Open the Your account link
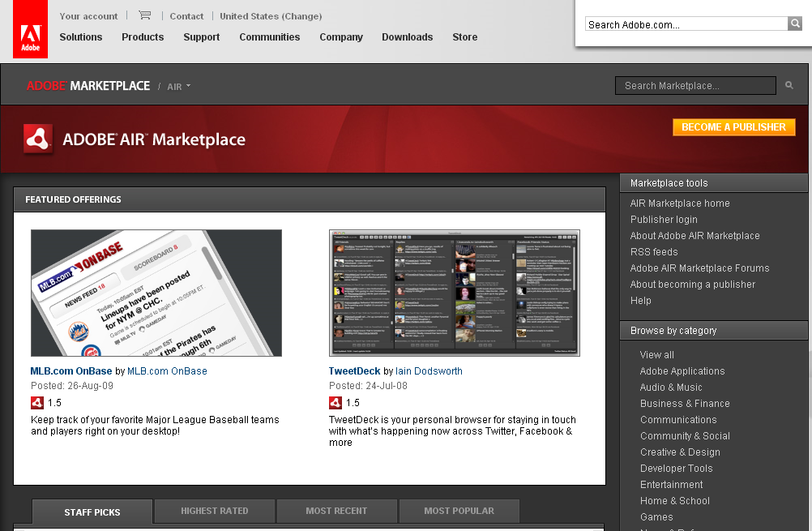 point(88,16)
